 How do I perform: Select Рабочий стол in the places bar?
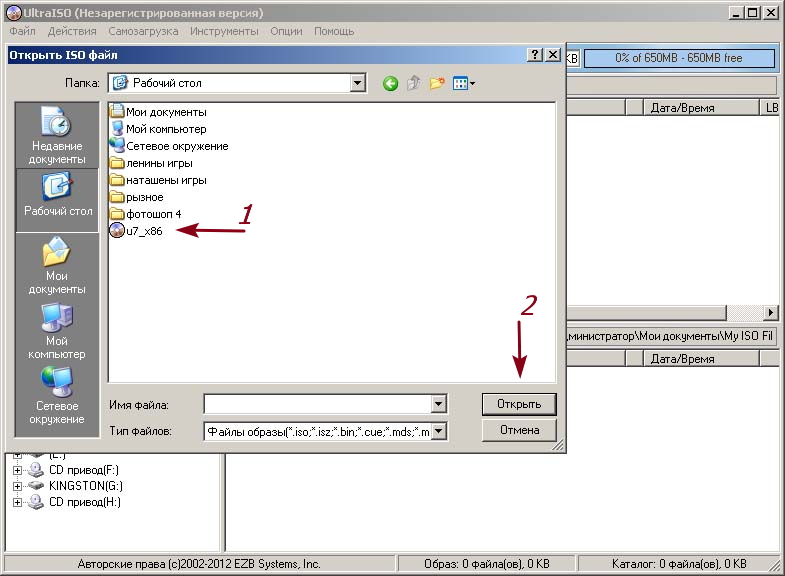(x=58, y=200)
